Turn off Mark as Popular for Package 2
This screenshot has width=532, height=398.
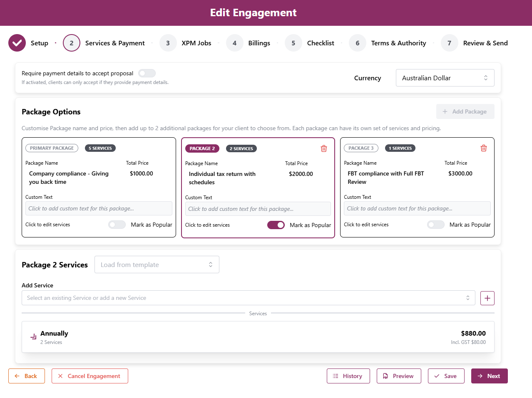pos(276,225)
